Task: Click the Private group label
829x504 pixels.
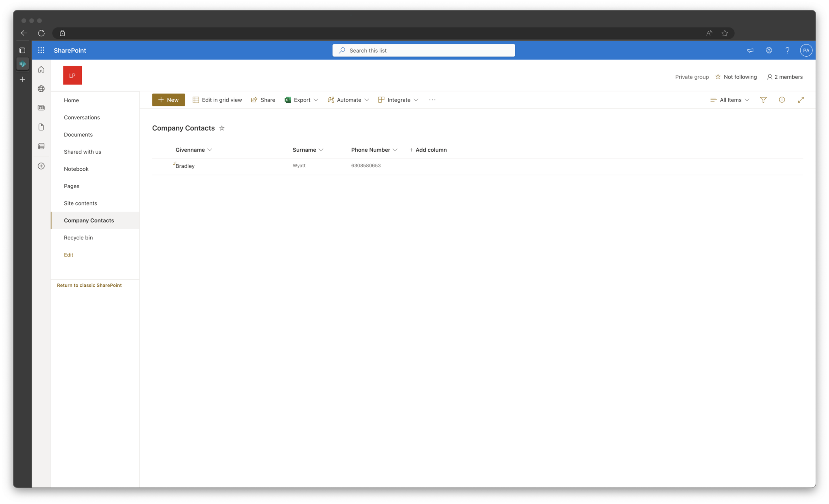Action: click(692, 77)
